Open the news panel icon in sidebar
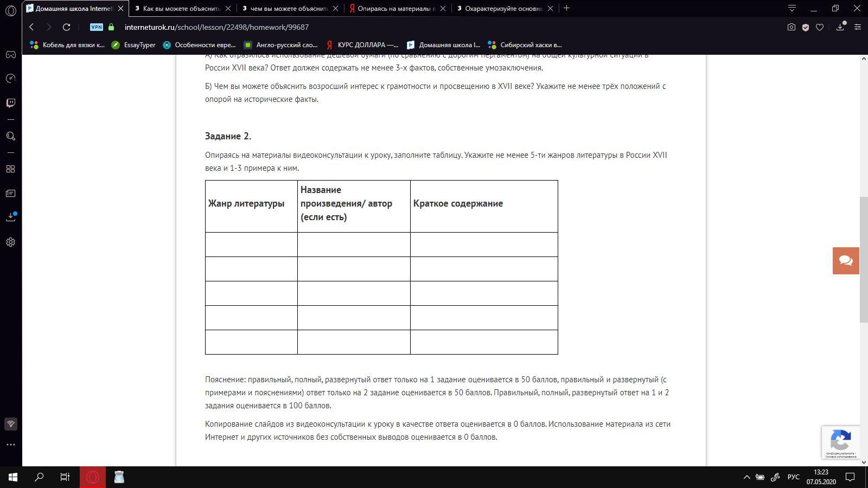The height and width of the screenshot is (488, 868). click(x=11, y=194)
